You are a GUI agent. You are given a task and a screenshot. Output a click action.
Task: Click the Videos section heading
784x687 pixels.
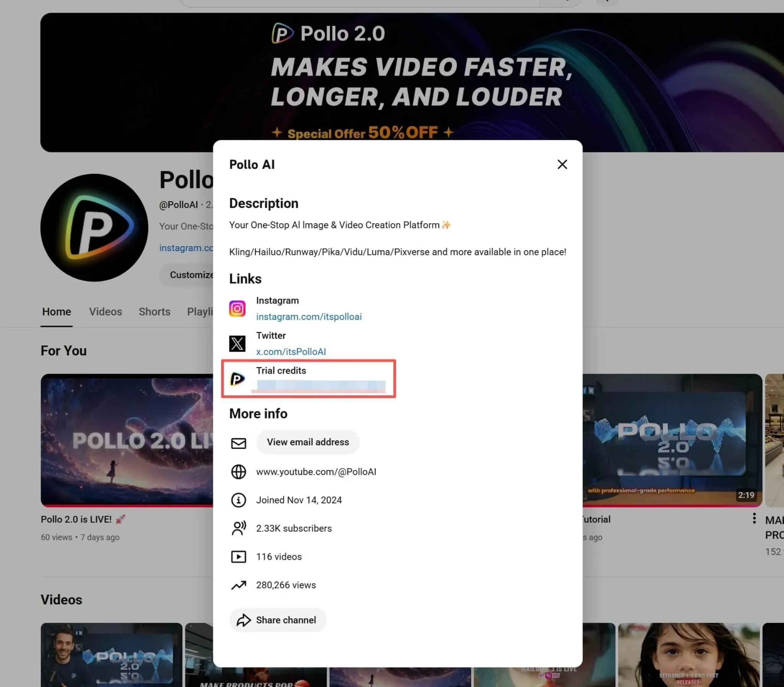(x=62, y=600)
